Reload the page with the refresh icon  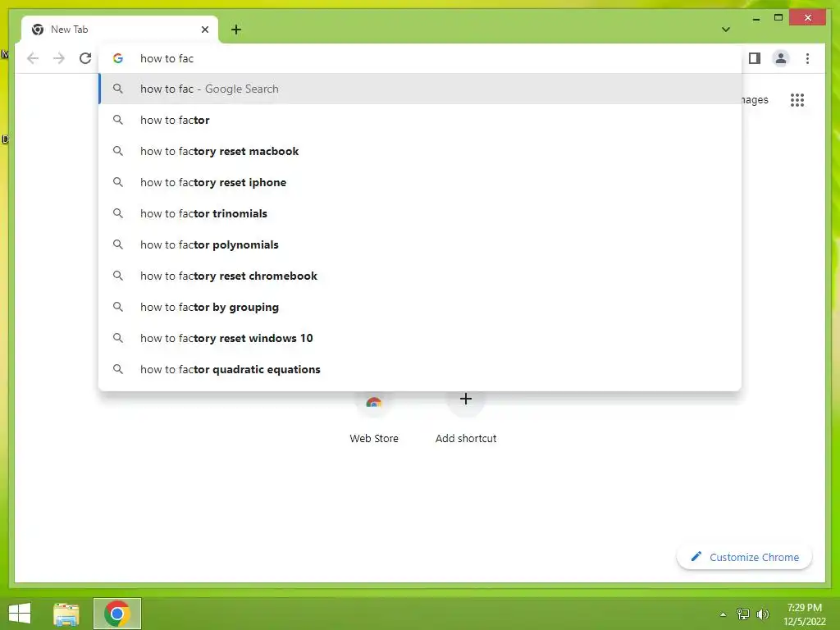click(x=85, y=58)
